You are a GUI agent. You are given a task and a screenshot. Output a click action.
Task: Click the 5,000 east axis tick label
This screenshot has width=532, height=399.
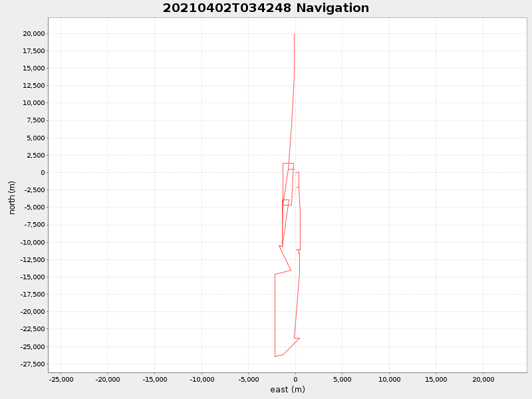pos(342,380)
